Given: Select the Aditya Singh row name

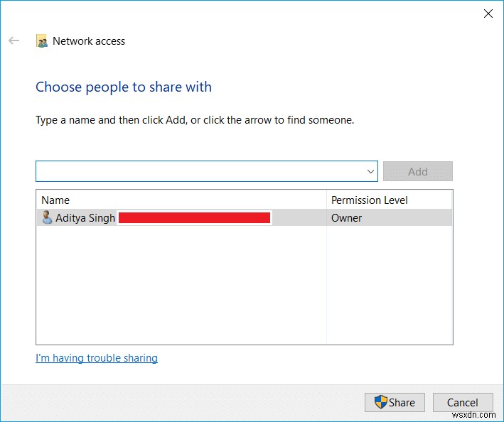Looking at the screenshot, I should (85, 217).
